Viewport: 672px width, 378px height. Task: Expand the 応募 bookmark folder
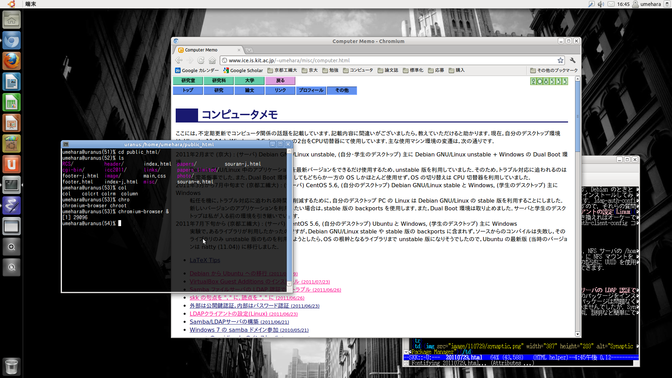click(x=436, y=70)
